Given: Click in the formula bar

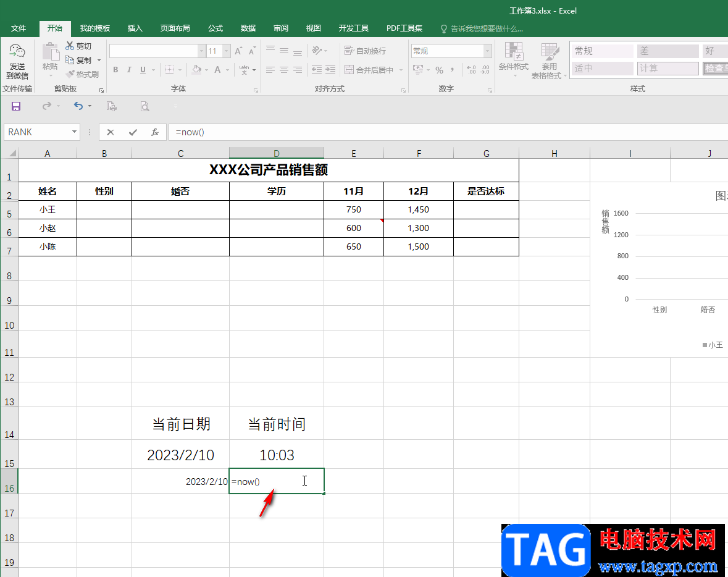Looking at the screenshot, I should 448,132.
